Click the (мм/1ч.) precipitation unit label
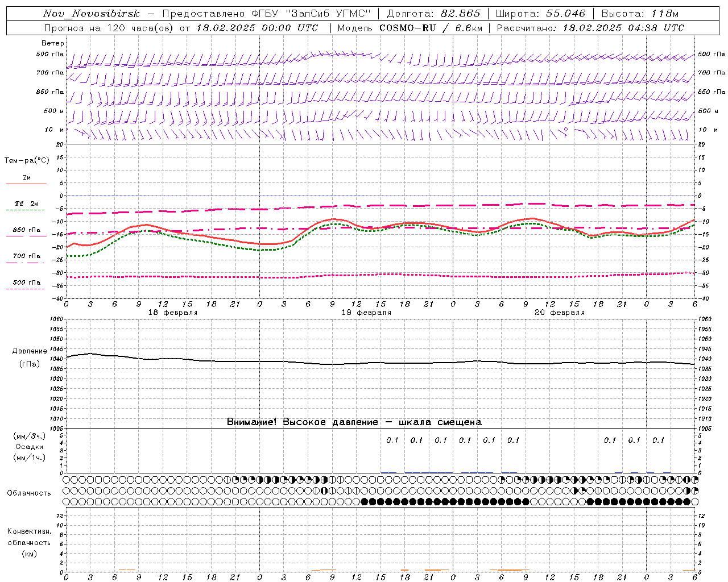 pyautogui.click(x=29, y=458)
